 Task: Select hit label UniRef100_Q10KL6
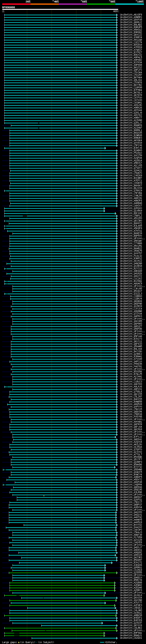(x=131, y=595)
